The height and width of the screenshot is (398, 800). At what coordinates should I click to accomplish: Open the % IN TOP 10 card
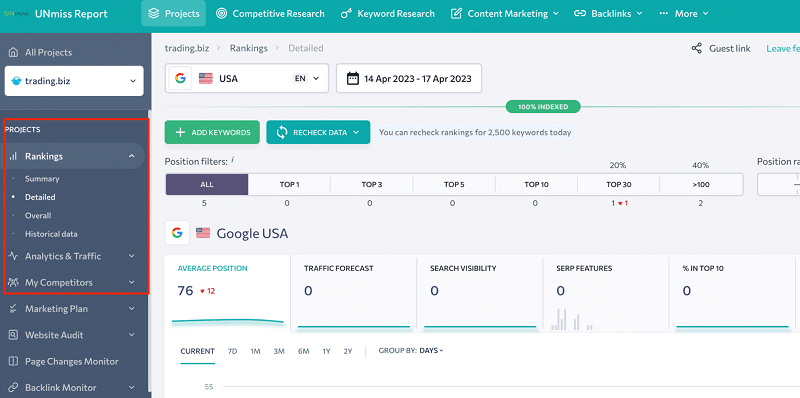tap(732, 293)
